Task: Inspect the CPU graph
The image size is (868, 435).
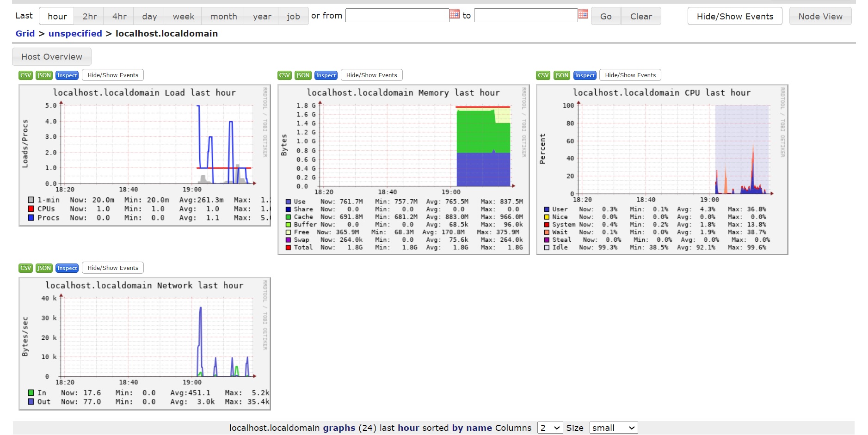Action: coord(585,75)
